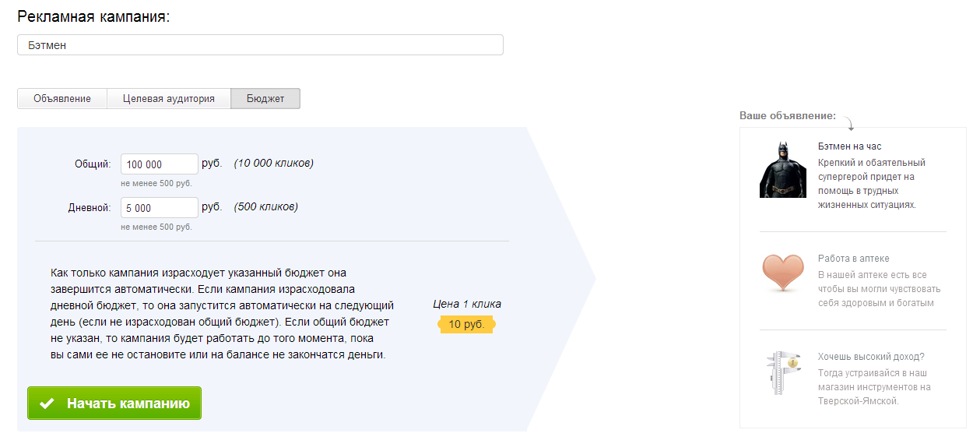The width and height of the screenshot is (980, 444).
Task: Click the campaign name field with Бэтмен
Action: (x=260, y=45)
